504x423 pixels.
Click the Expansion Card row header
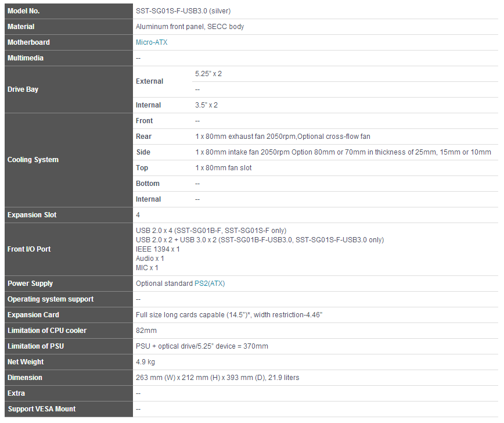33,315
